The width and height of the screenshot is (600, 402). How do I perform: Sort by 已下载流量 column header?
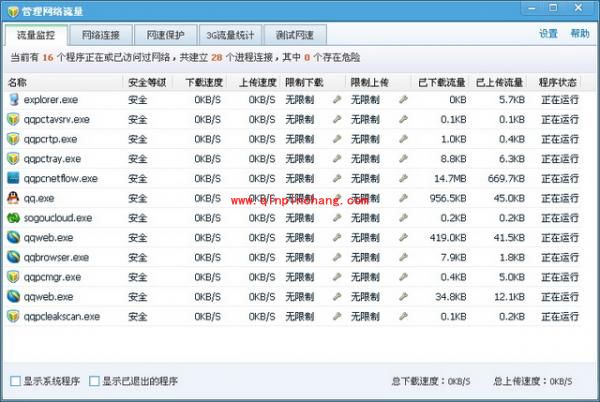[x=442, y=82]
